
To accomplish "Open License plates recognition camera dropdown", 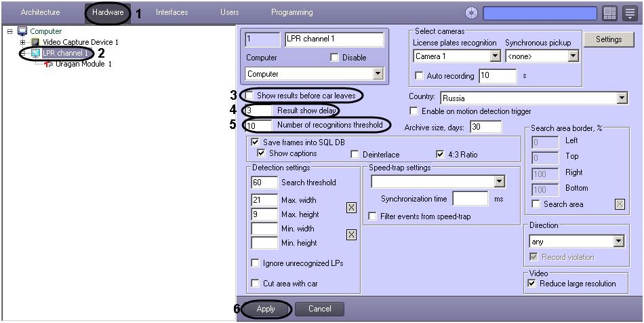I will pyautogui.click(x=496, y=56).
